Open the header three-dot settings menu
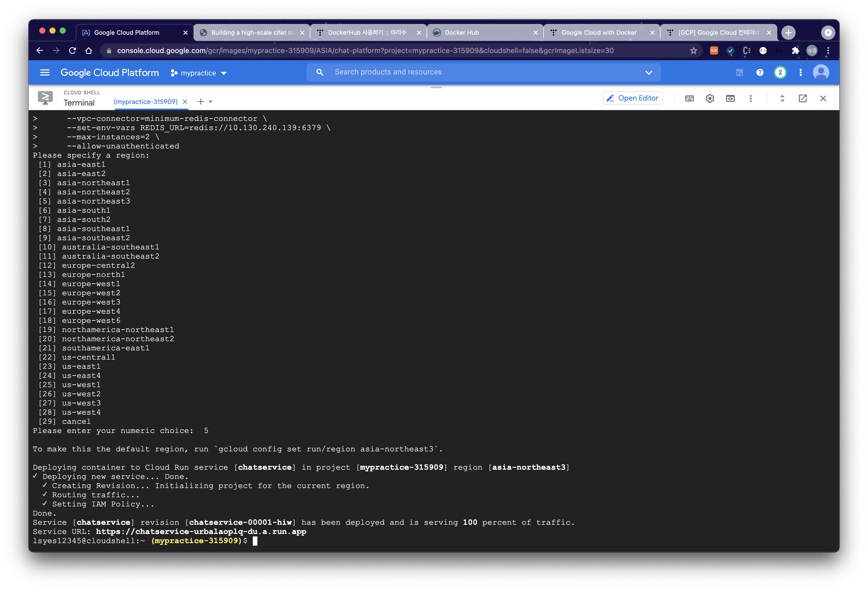 [800, 72]
